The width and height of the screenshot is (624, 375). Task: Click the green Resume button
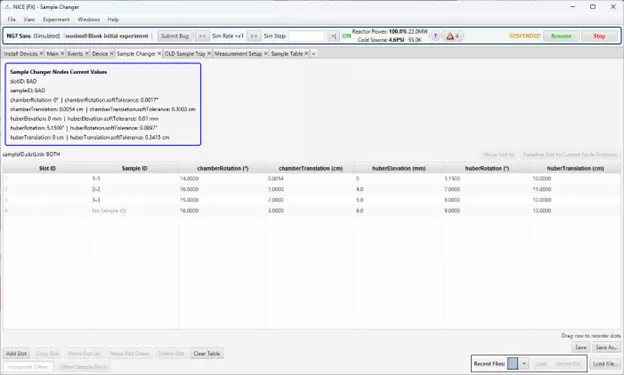(561, 36)
